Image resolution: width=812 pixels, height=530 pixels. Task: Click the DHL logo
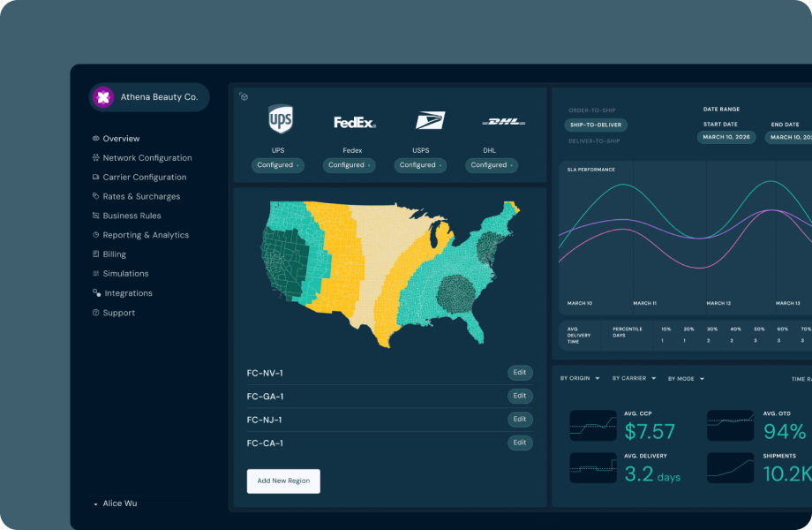[503, 122]
